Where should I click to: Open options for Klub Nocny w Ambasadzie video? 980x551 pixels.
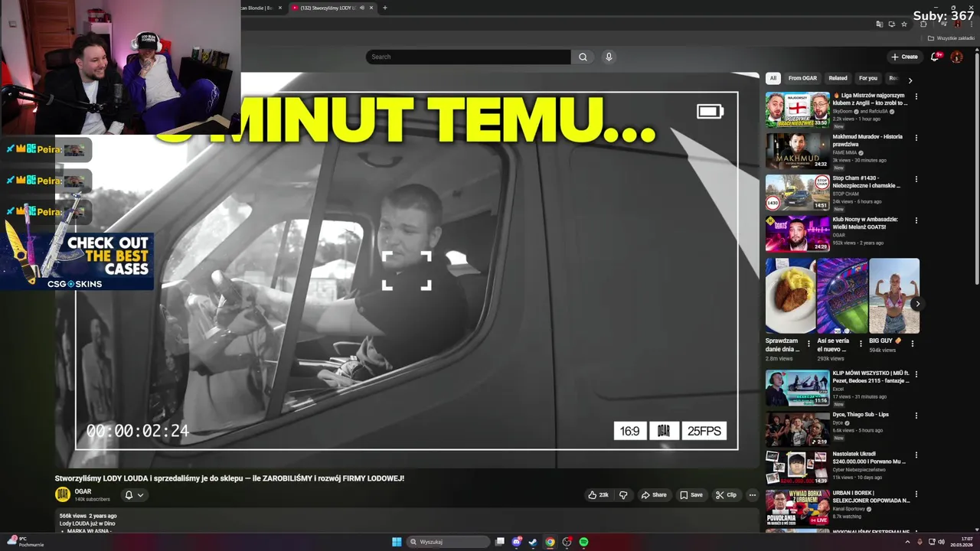(x=916, y=220)
